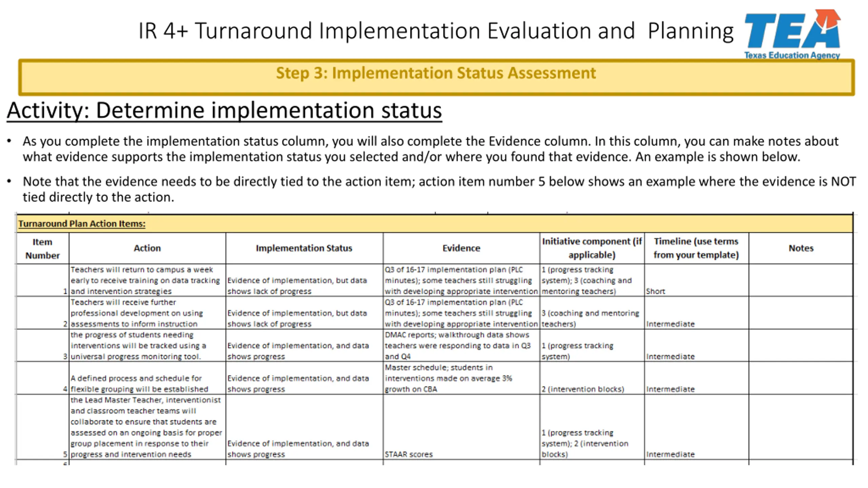Click item number 1 cell
The width and height of the screenshot is (868, 488).
[42, 280]
